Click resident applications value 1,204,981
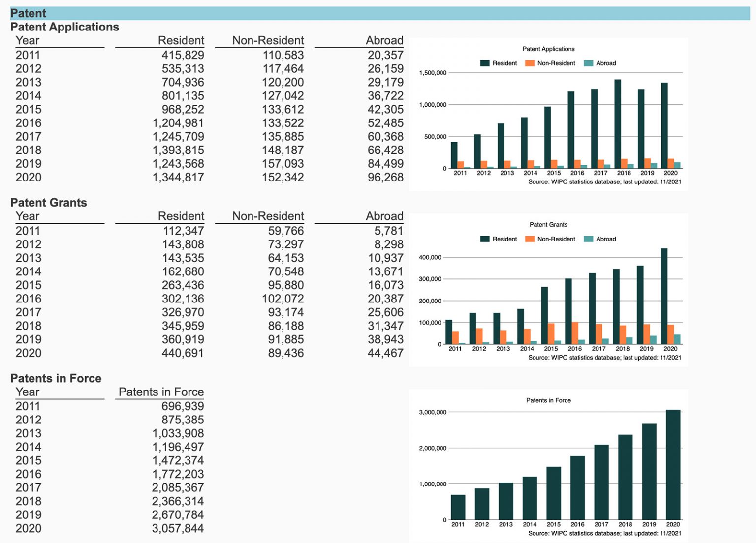 (x=178, y=123)
